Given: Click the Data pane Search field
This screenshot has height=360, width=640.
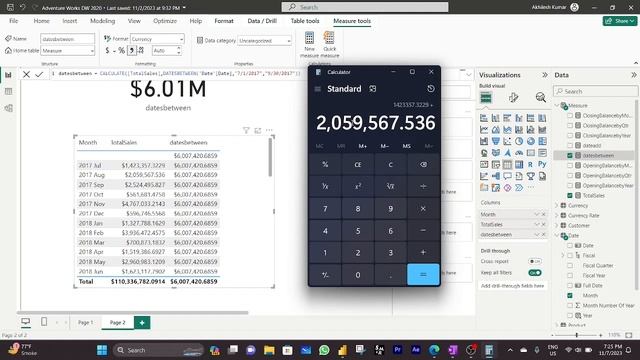Looking at the screenshot, I should (596, 91).
